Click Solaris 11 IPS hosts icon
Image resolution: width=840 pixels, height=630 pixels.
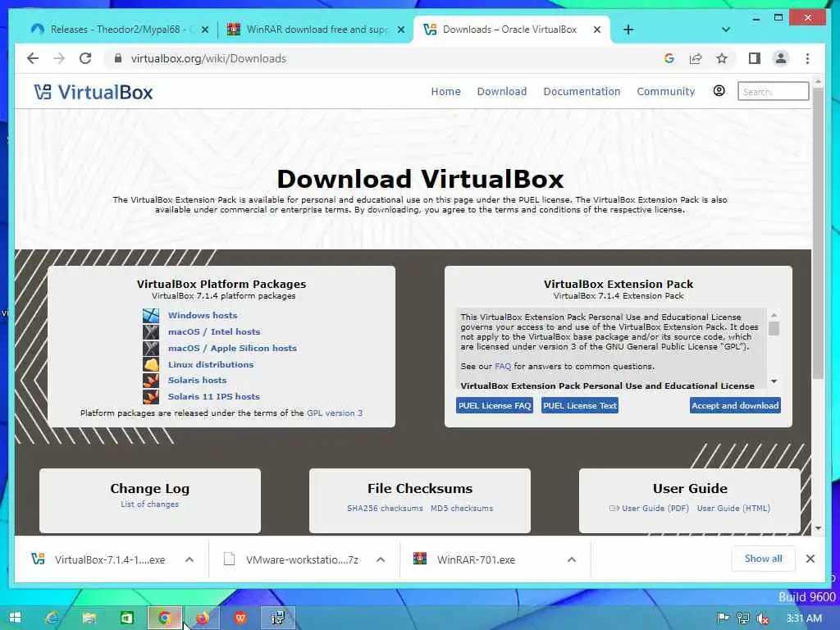pyautogui.click(x=151, y=396)
